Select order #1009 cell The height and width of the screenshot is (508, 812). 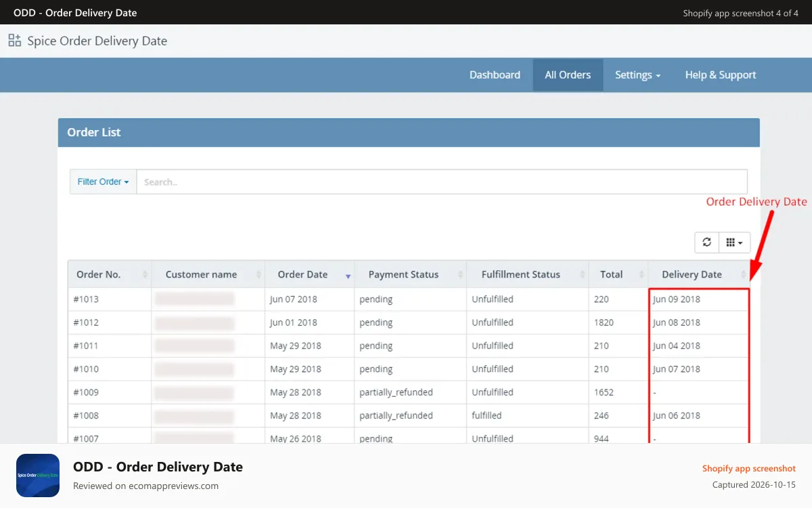[110, 392]
